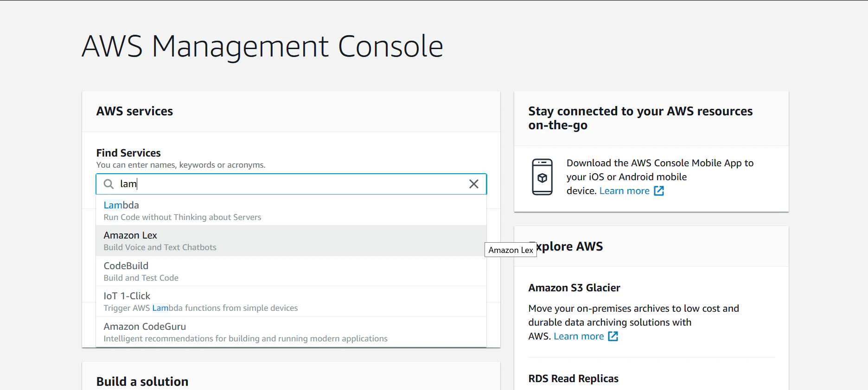Follow the S3 Glacier Learn more link
This screenshot has width=868, height=390.
[x=579, y=336]
